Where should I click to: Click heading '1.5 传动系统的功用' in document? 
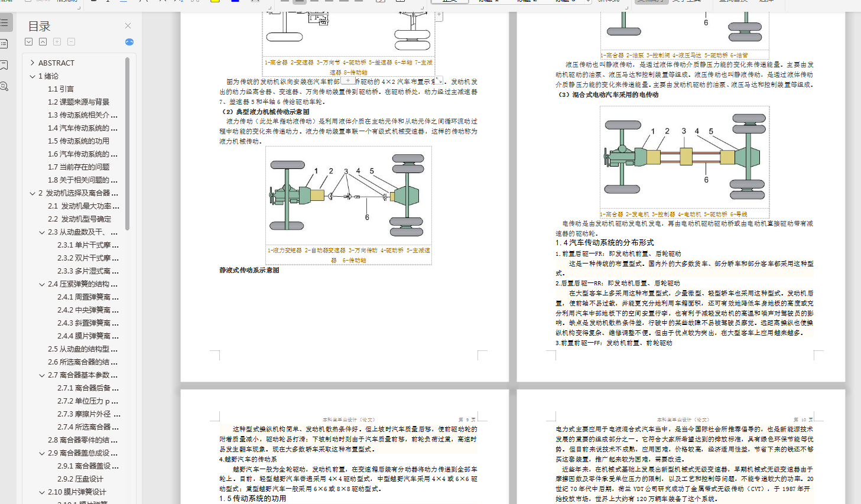[252, 499]
